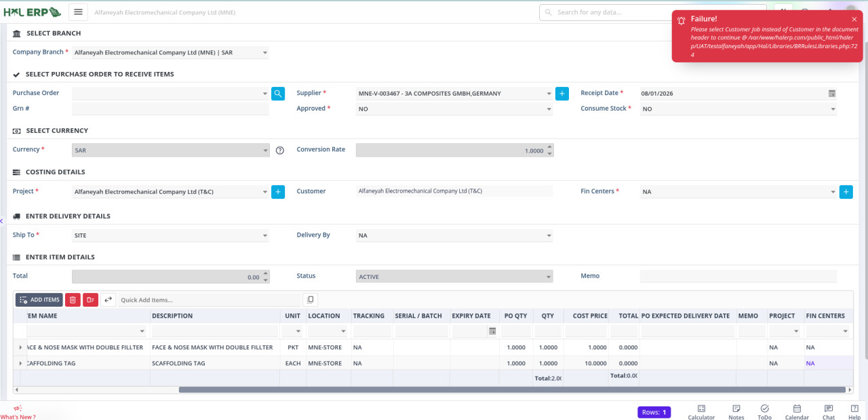This screenshot has width=868, height=420.
Task: Click the currency help question mark
Action: pyautogui.click(x=280, y=151)
